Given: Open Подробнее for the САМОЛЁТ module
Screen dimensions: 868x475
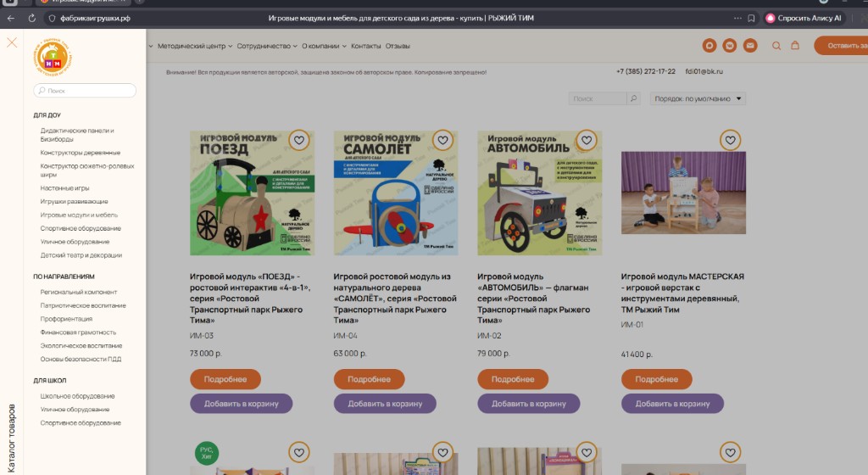Looking at the screenshot, I should [370, 379].
